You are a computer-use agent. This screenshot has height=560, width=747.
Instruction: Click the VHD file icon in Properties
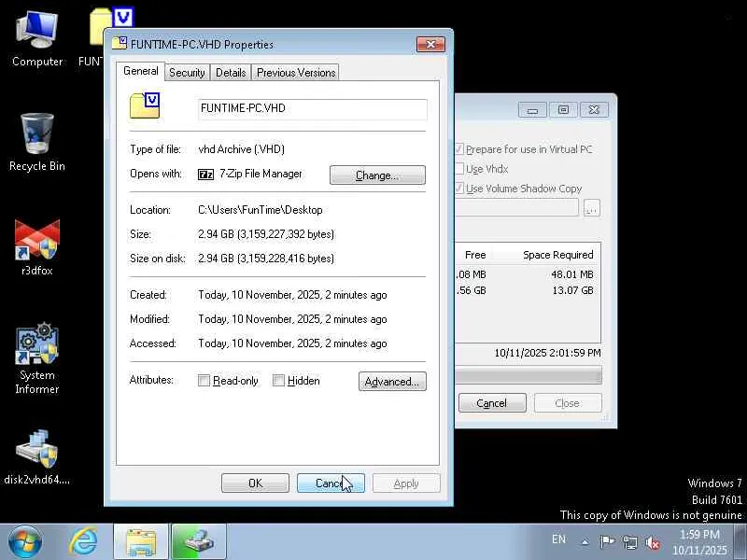(145, 105)
